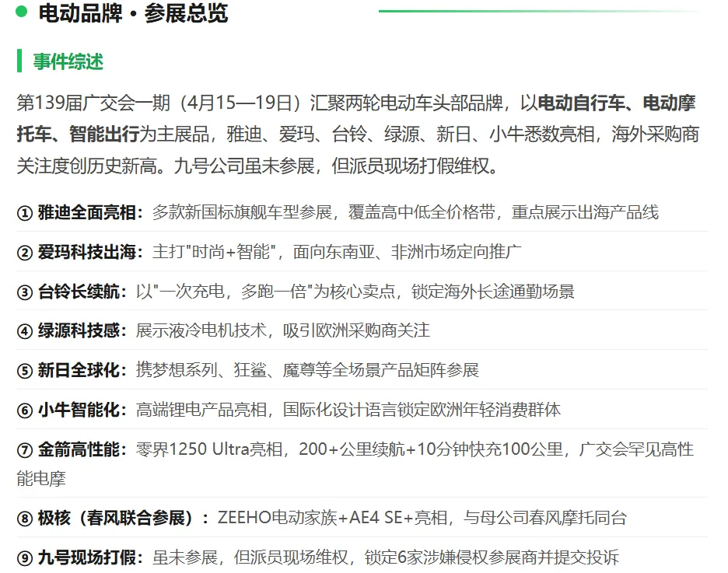Click the text '锁定6家涉嫌侵权参展商并提交投诉'
This screenshot has width=728, height=573.
pos(492,557)
